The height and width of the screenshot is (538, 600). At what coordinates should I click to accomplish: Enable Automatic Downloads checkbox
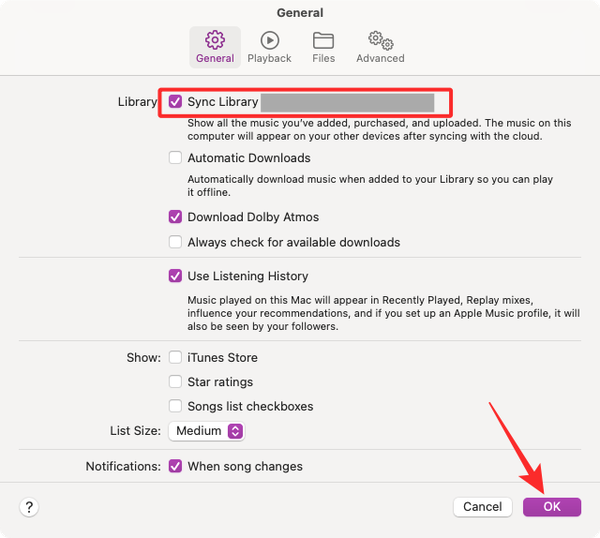pos(176,158)
